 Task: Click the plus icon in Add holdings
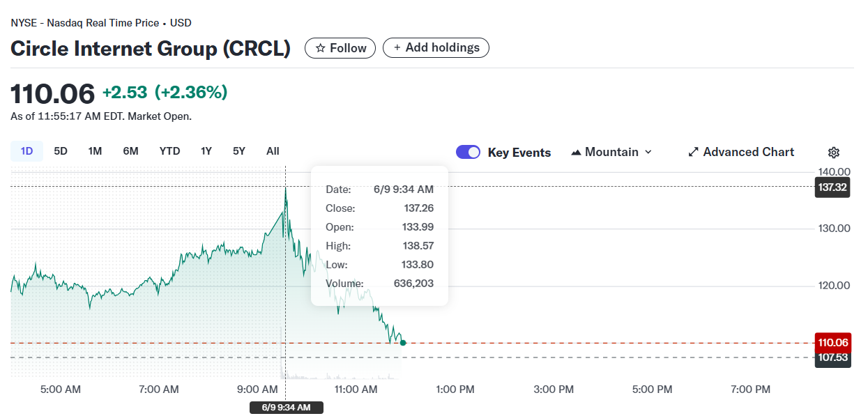[397, 48]
